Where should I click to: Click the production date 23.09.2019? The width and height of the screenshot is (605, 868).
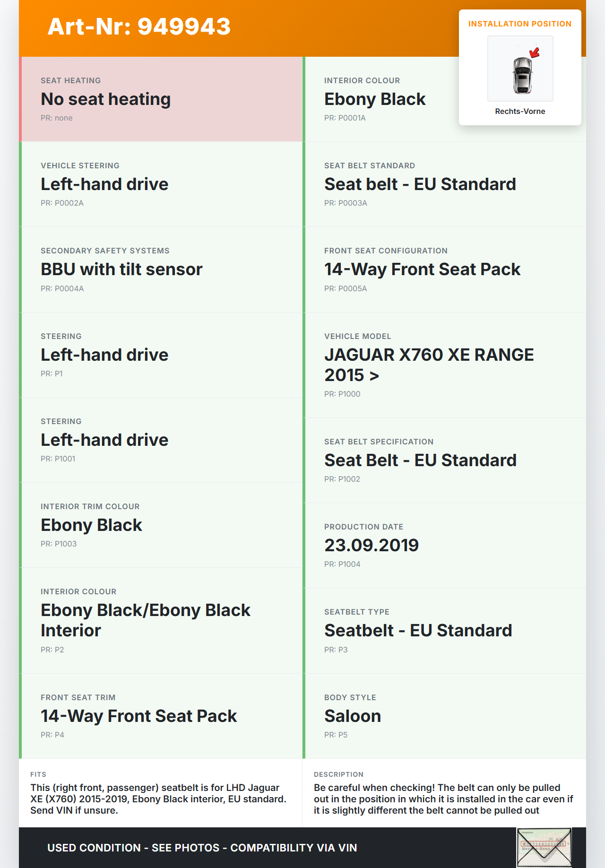click(372, 545)
